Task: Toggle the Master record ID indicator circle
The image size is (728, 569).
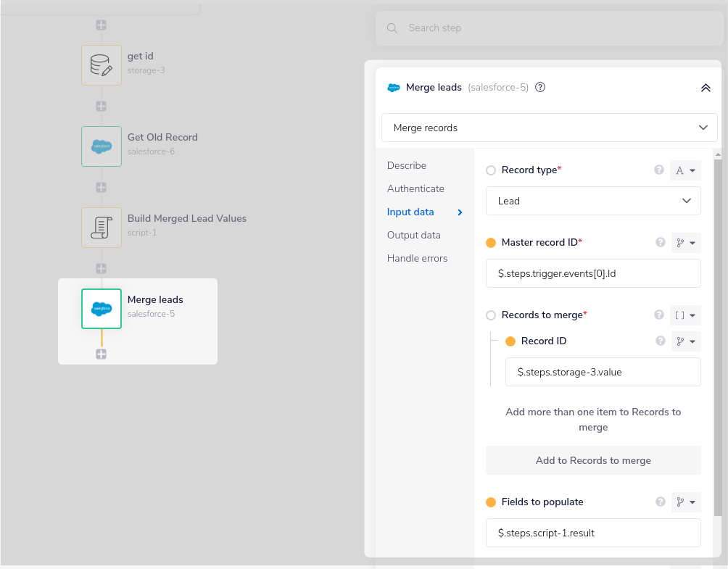Action: click(x=491, y=243)
